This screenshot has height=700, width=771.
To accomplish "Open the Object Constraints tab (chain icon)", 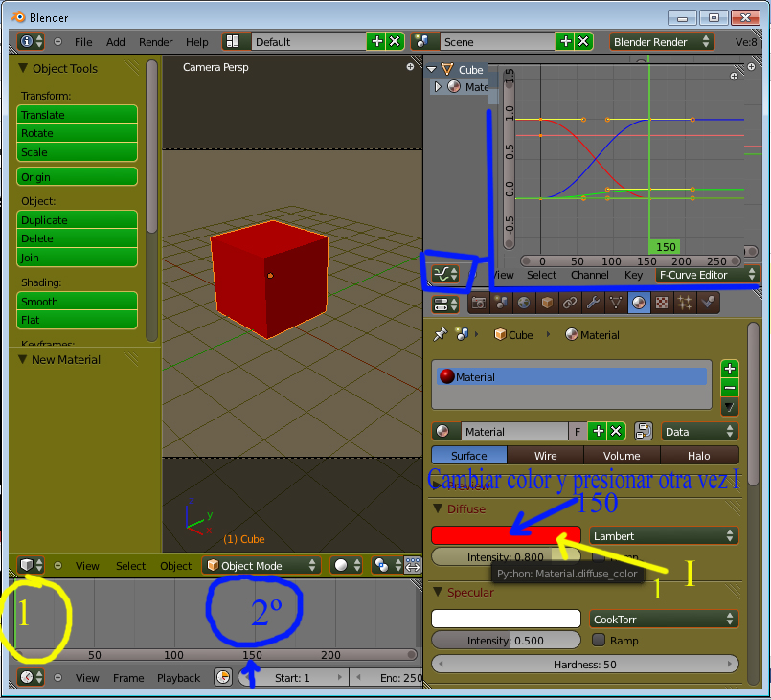I will (x=570, y=303).
